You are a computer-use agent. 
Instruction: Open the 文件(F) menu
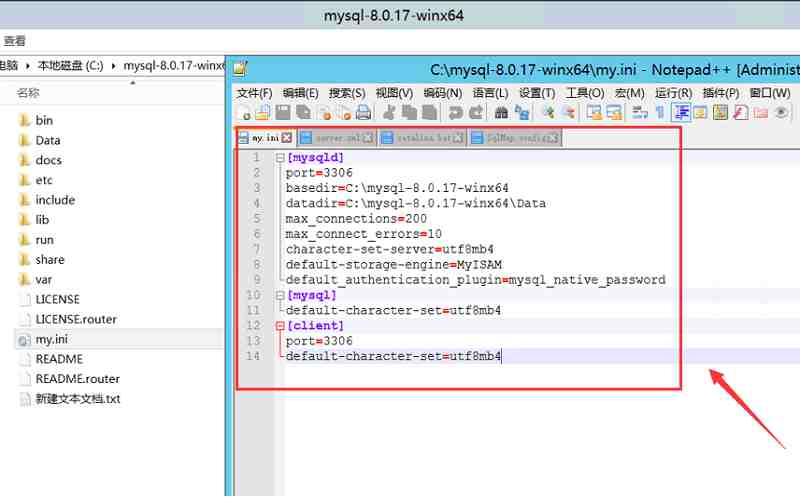click(255, 93)
